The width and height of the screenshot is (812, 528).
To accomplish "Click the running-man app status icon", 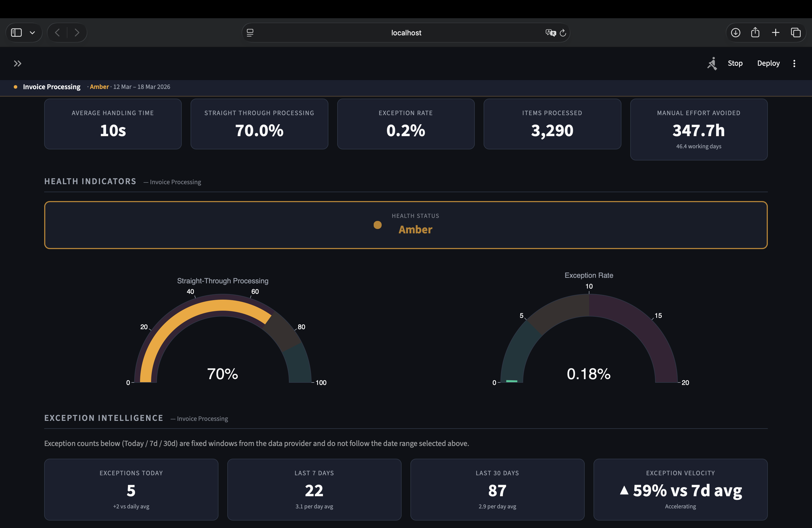I will (712, 64).
